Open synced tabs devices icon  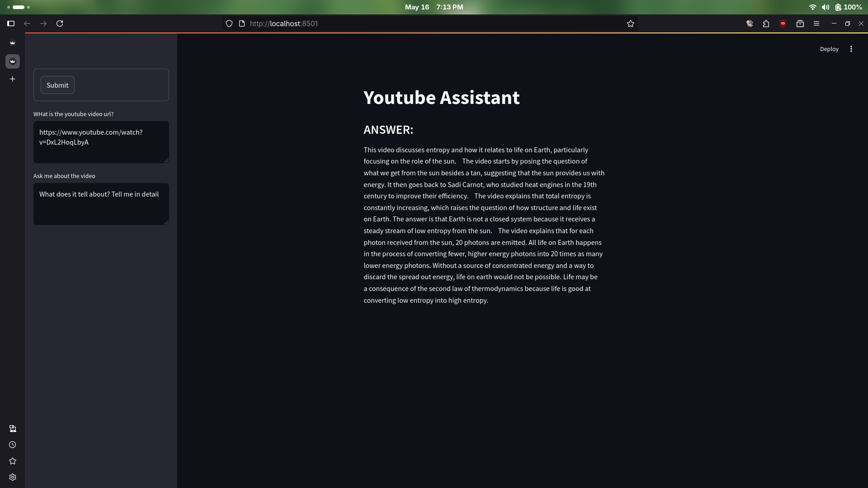(13, 428)
